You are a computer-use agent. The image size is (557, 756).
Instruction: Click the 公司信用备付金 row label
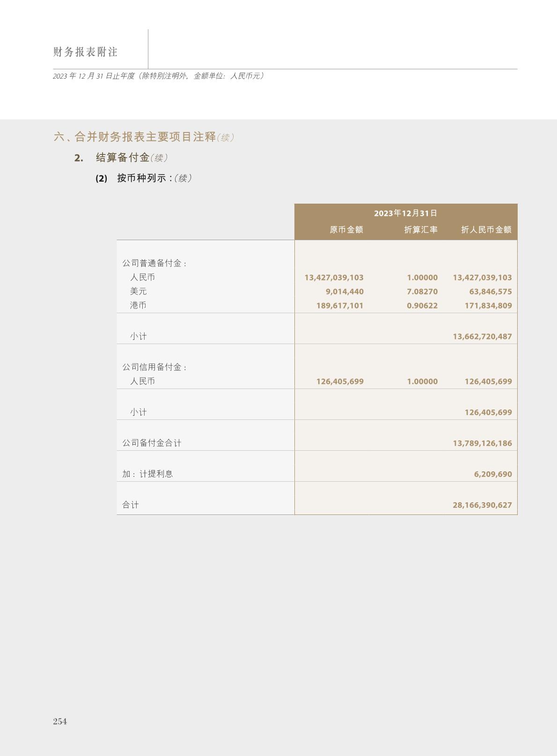[154, 367]
